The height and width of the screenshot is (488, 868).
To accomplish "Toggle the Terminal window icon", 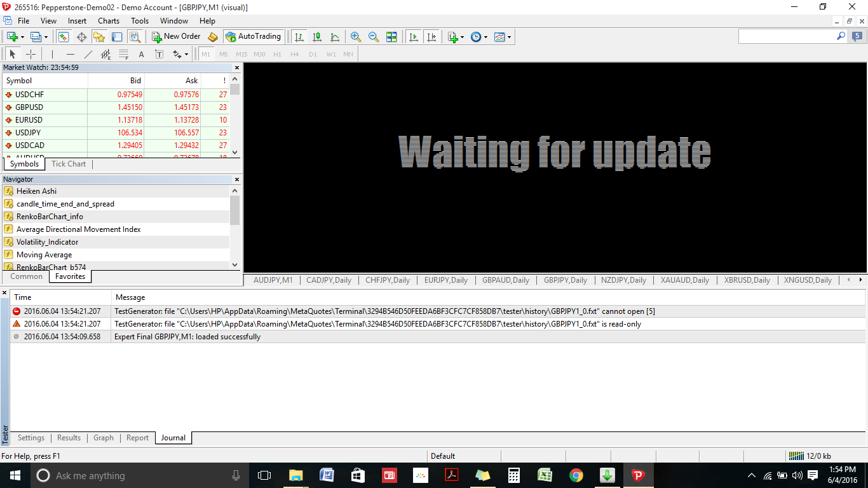I will coord(117,37).
